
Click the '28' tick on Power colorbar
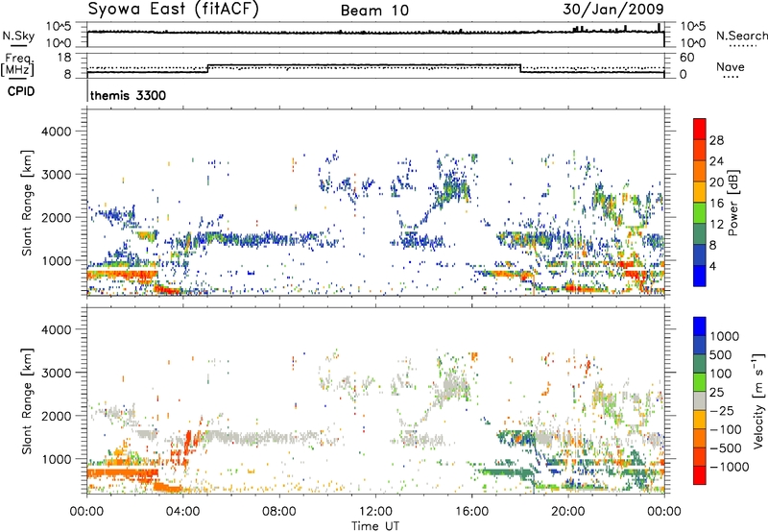716,140
